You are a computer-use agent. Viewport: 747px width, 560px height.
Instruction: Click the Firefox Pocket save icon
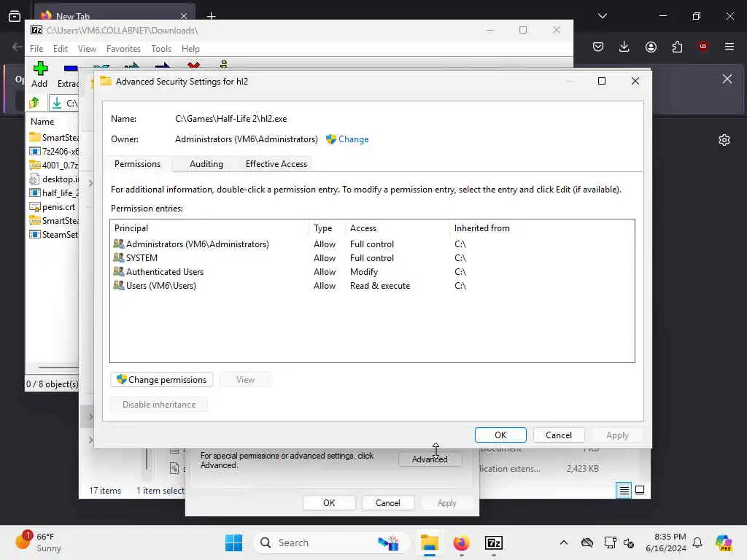click(x=598, y=47)
